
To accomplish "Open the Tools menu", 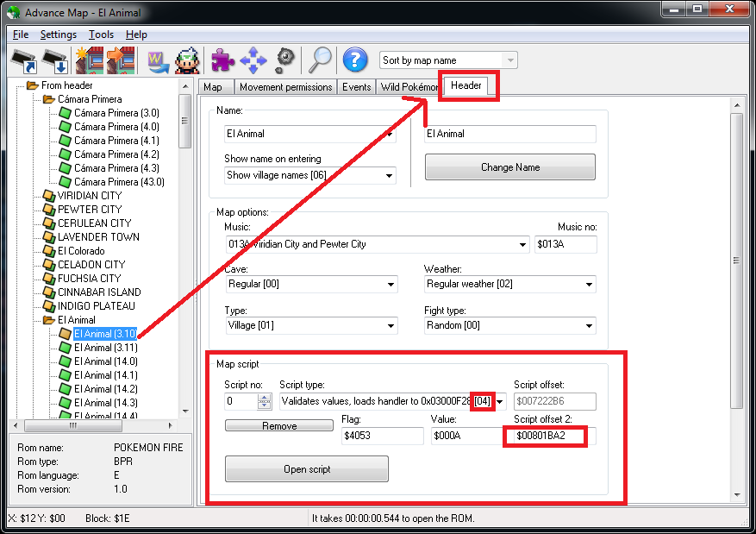I will point(101,35).
